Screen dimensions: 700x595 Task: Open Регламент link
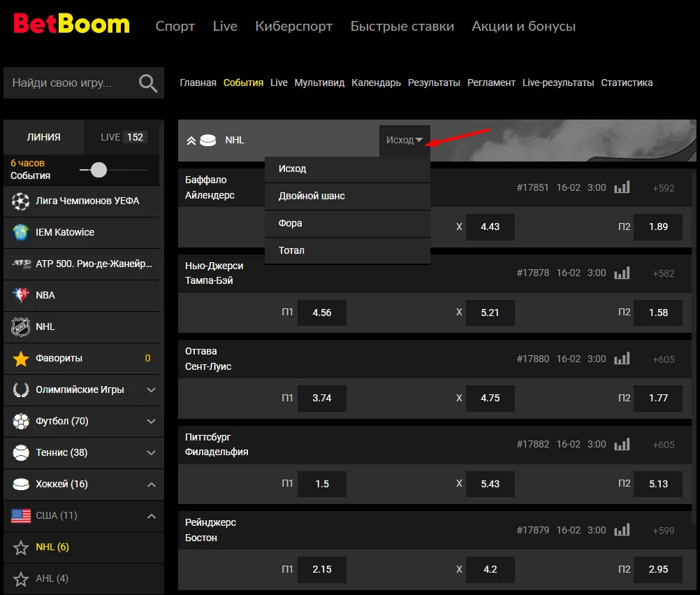pyautogui.click(x=491, y=83)
